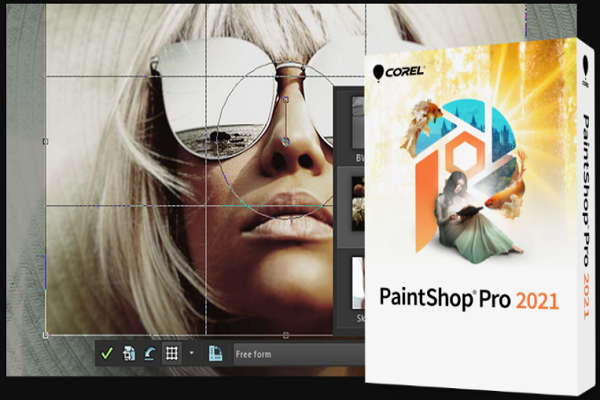Open the Free form crop preset dropdown

[x=299, y=354]
